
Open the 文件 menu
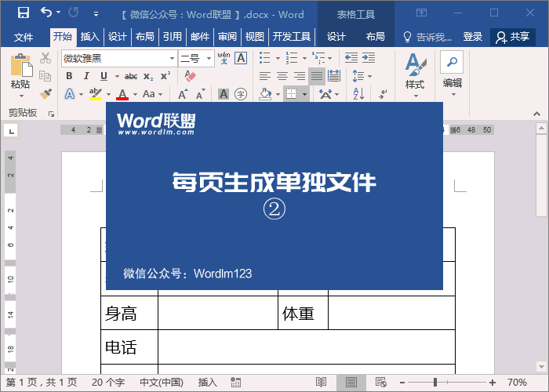[x=24, y=37]
